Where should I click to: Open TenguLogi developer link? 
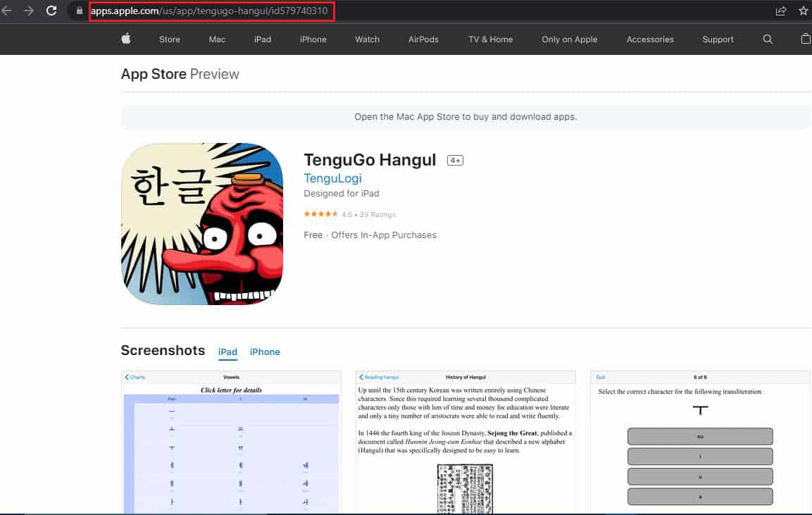pos(332,178)
